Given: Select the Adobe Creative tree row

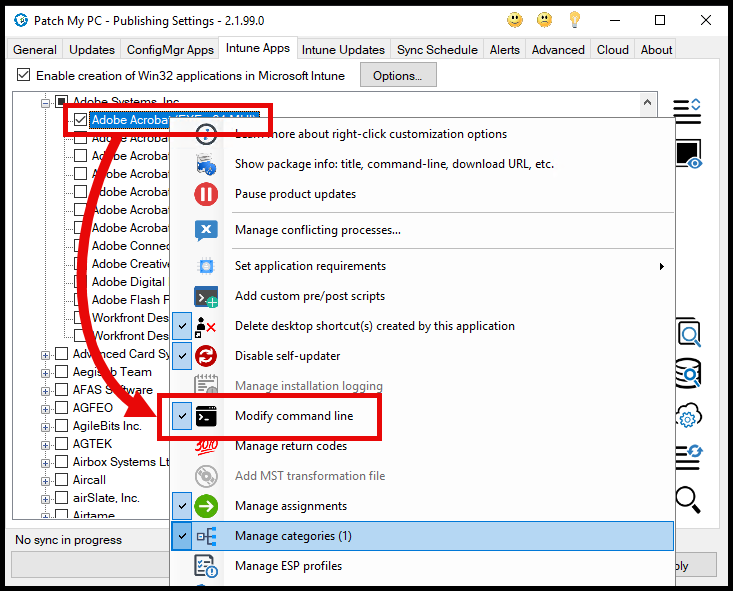Looking at the screenshot, I should click(130, 264).
